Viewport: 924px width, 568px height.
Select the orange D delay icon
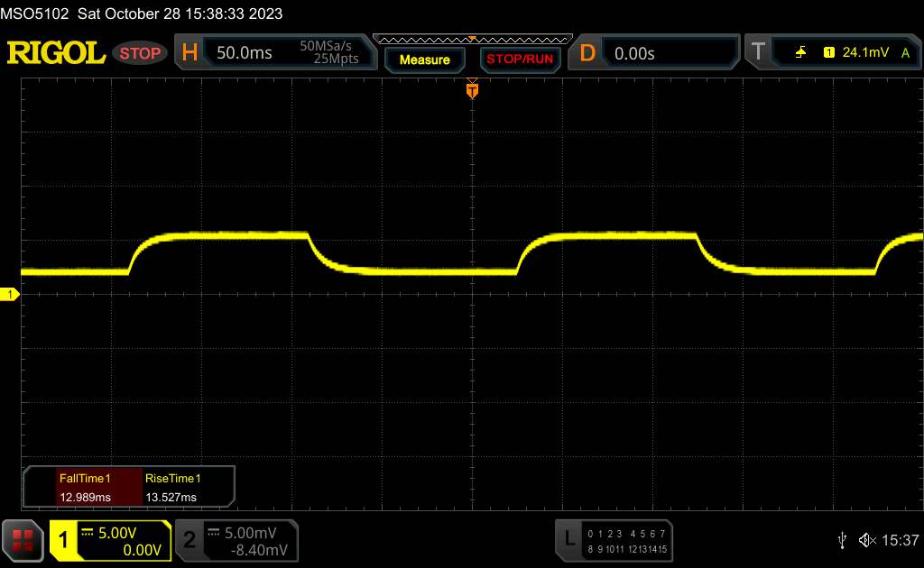point(587,53)
